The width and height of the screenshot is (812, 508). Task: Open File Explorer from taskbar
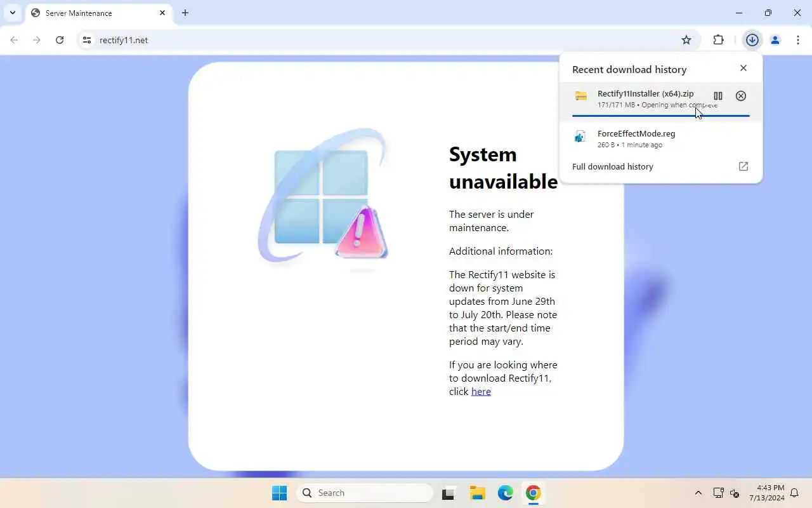[x=477, y=493]
